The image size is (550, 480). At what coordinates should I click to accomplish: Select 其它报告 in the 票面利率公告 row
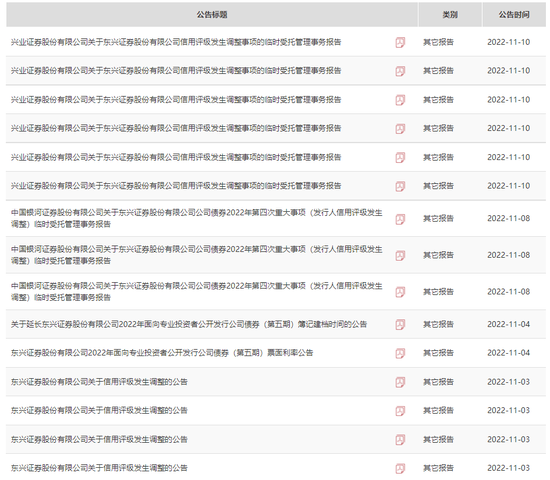pyautogui.click(x=438, y=353)
